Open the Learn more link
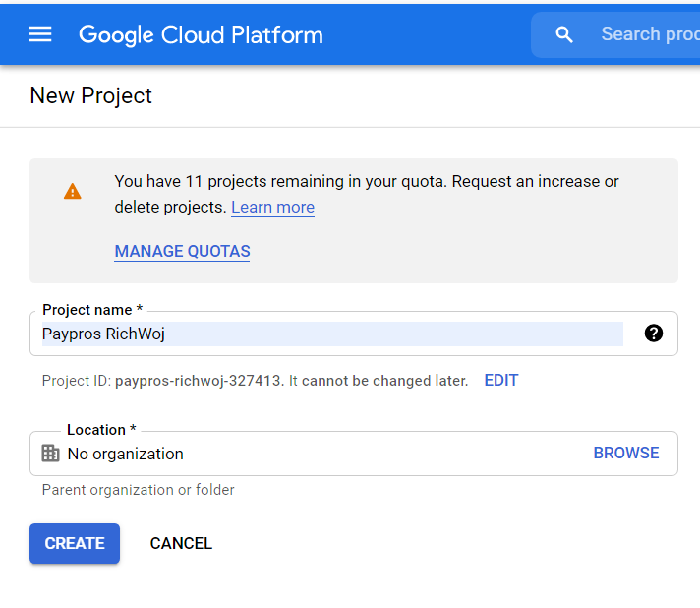Viewport: 700px width, 608px height. click(272, 207)
